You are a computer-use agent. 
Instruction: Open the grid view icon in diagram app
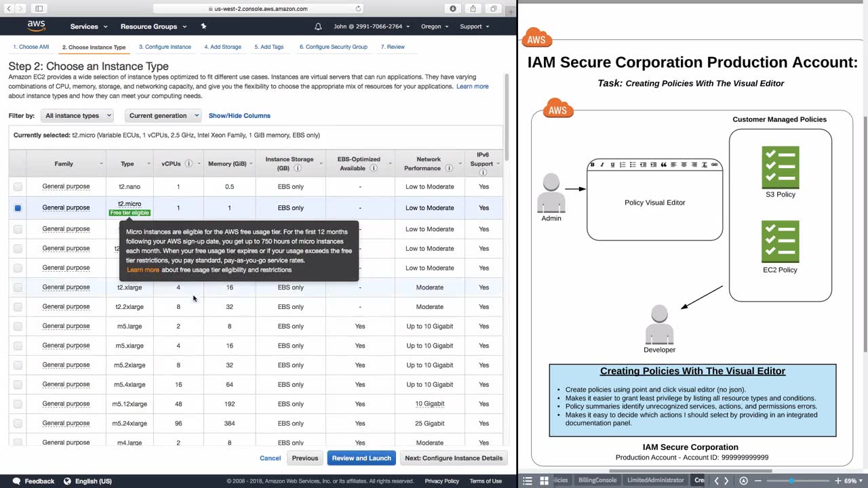[x=544, y=481]
